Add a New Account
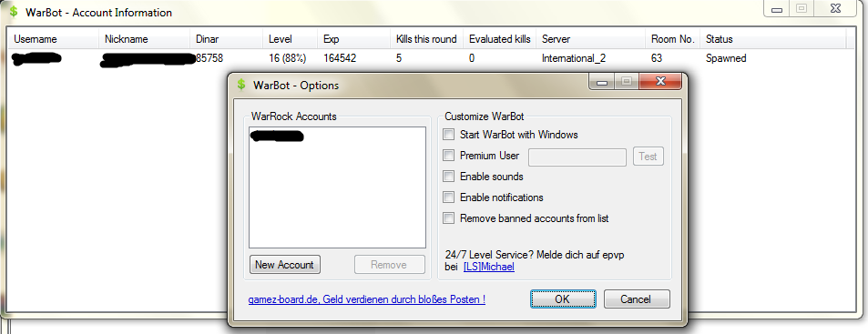Screen dimensions: 868x334 click(x=284, y=265)
